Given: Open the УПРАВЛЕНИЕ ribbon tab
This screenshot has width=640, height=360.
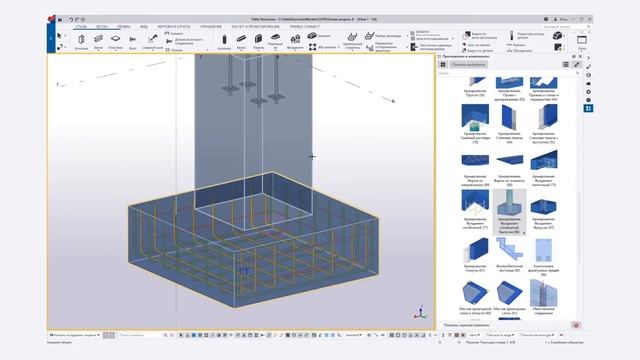Looking at the screenshot, I should [211, 27].
